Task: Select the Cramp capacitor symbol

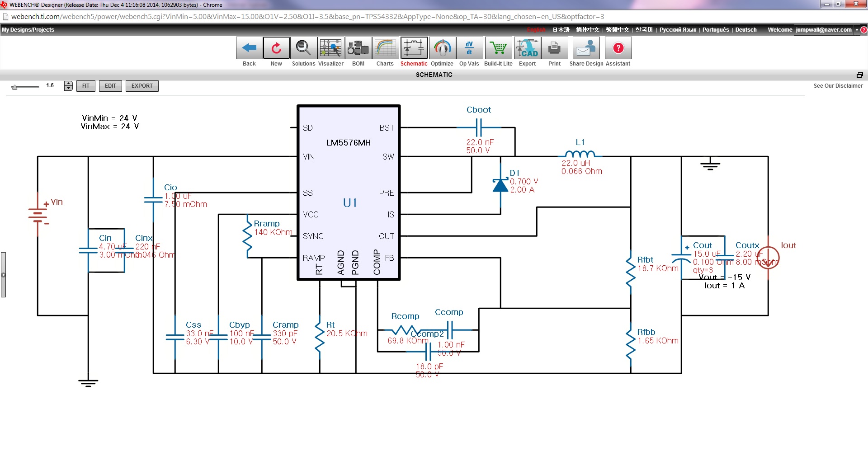Action: click(262, 337)
